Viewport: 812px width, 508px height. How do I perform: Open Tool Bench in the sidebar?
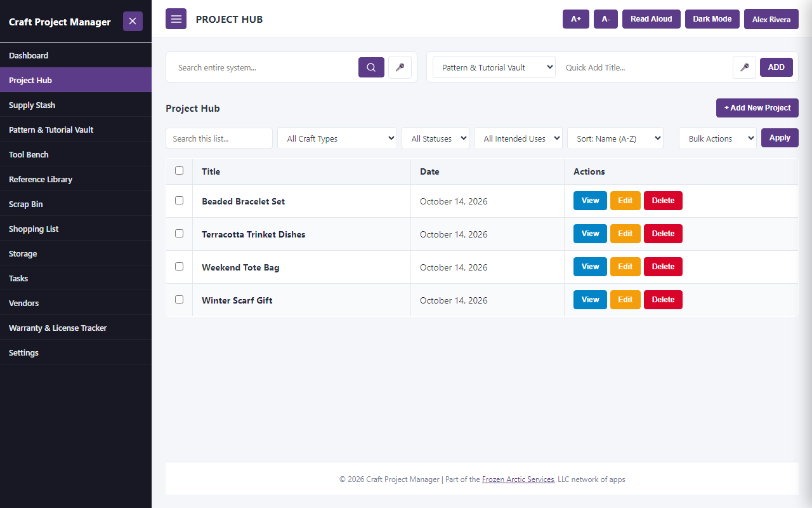pyautogui.click(x=75, y=154)
